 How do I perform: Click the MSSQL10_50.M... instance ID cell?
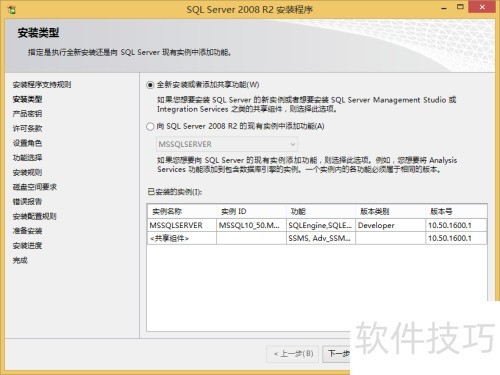coord(251,225)
